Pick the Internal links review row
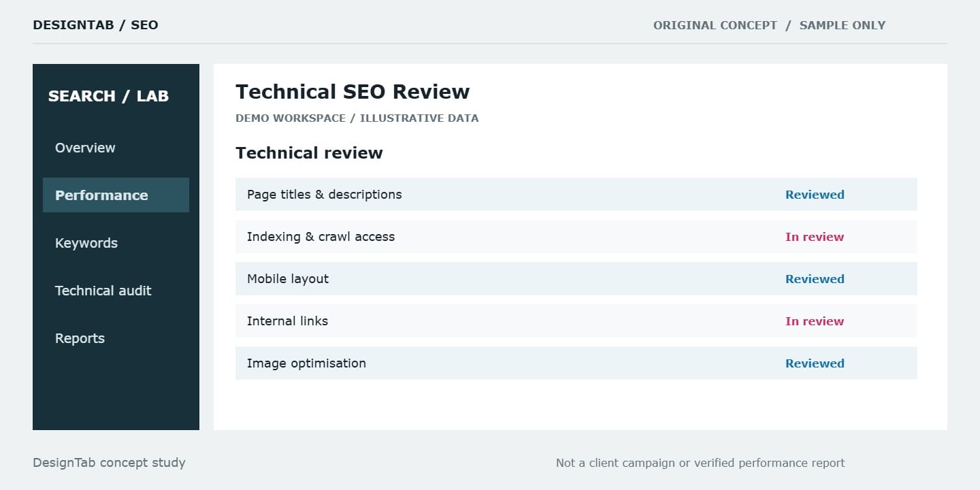 click(576, 321)
